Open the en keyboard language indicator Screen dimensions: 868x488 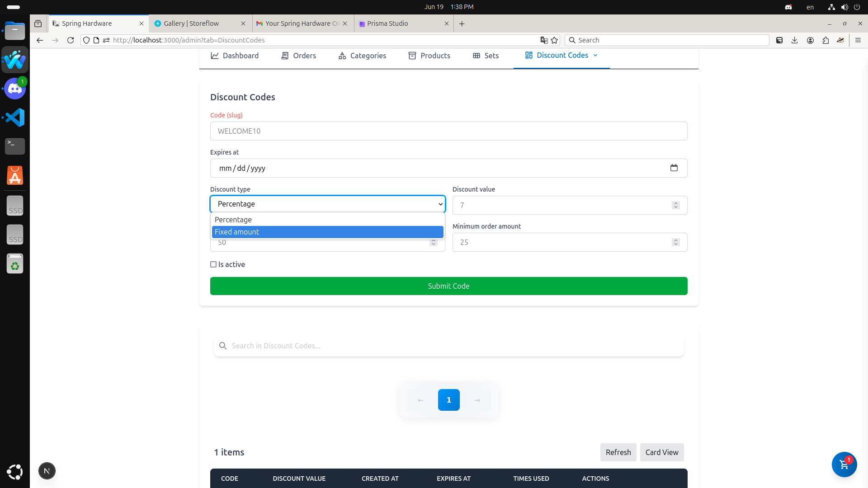point(810,7)
